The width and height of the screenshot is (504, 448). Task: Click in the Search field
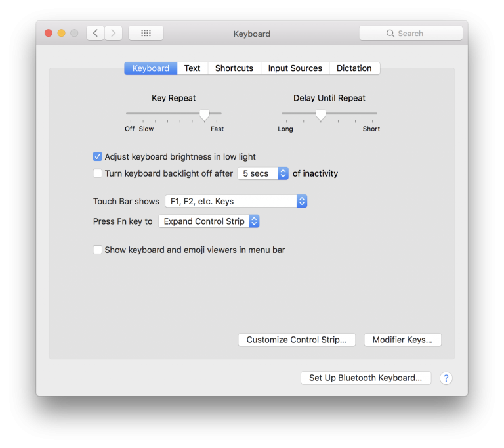tap(411, 33)
